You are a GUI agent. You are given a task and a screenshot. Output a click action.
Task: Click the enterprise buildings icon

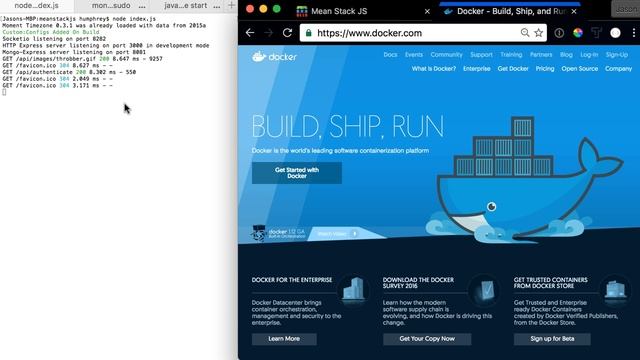pyautogui.click(x=353, y=290)
